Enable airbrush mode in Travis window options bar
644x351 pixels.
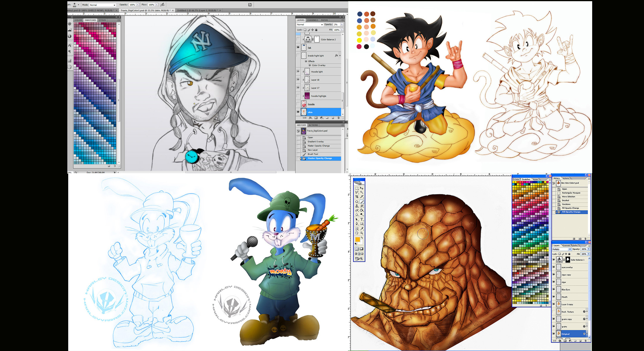(x=162, y=5)
